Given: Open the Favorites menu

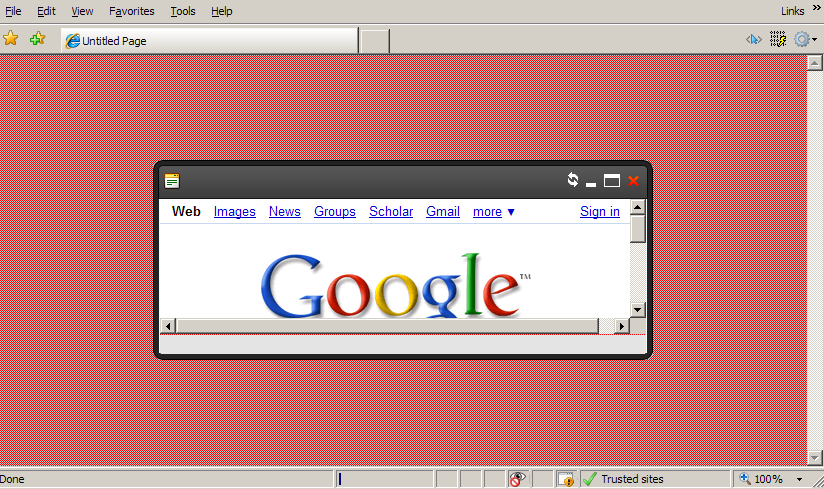Looking at the screenshot, I should click(x=131, y=11).
